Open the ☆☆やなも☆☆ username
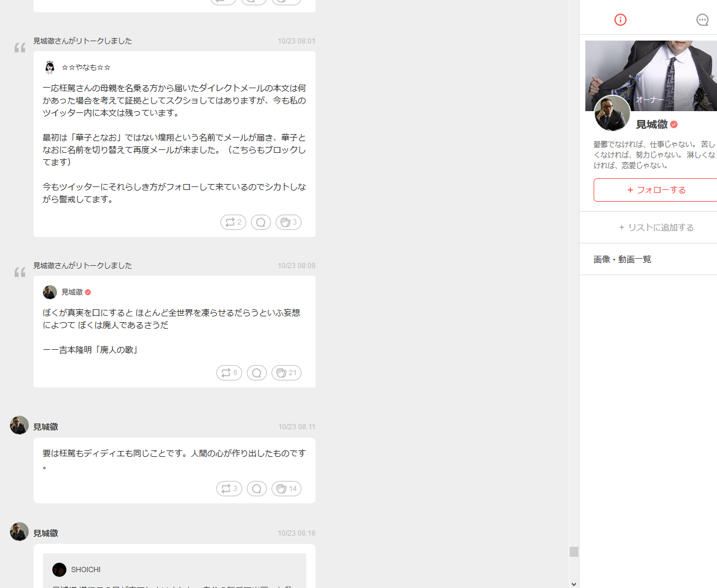Screen dimensions: 717x588 (x=86, y=68)
